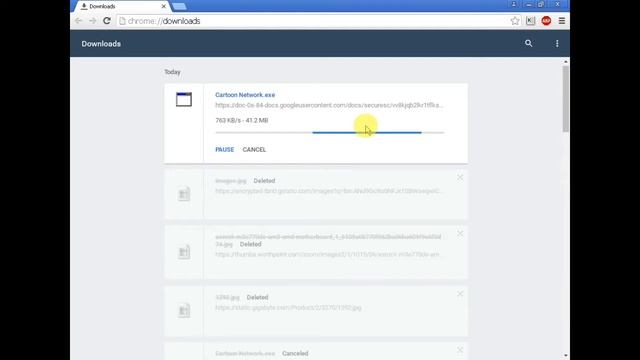Open the Downloads more-actions menu
Image resolution: width=640 pixels, height=360 pixels.
pos(557,43)
